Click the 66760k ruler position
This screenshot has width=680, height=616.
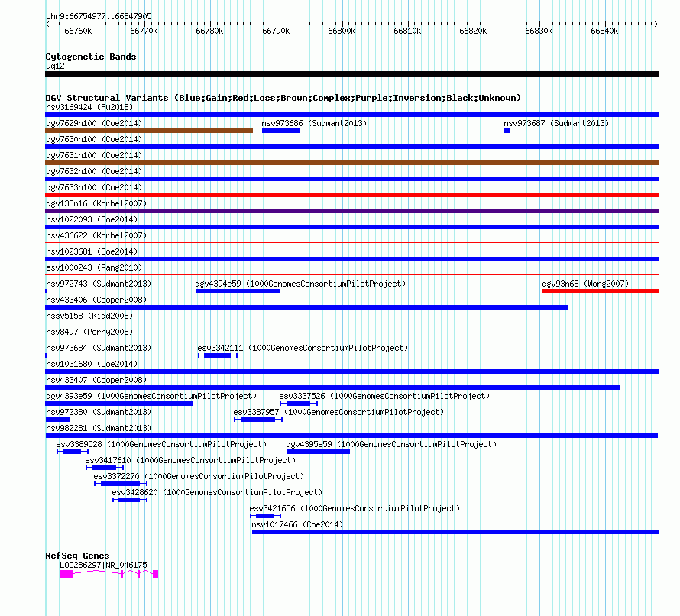tap(78, 31)
